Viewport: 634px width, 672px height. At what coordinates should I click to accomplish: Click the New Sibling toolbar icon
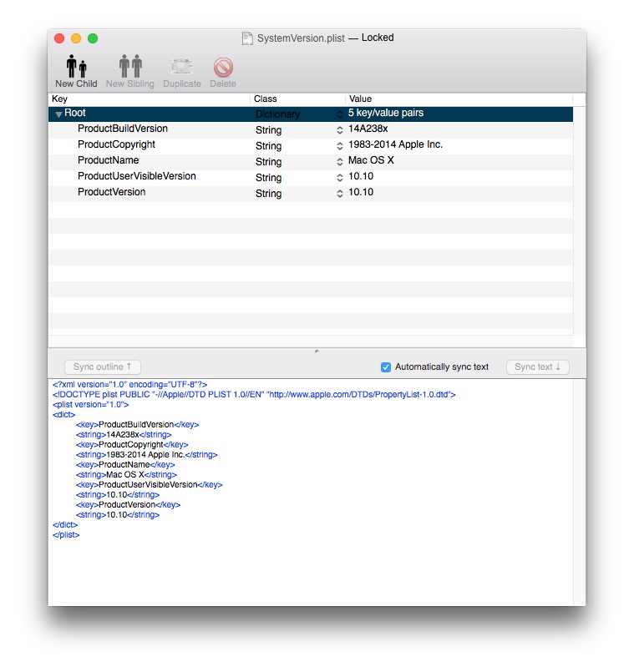coord(130,67)
